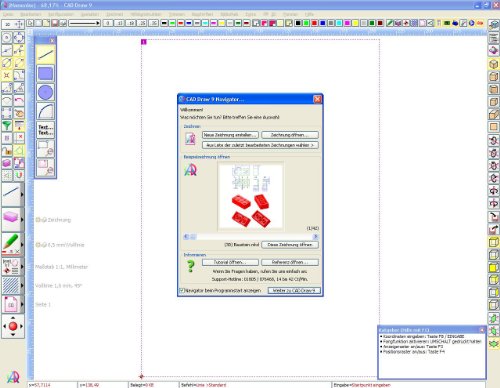Expand the green pencil tool flyout arrow

click(22, 244)
